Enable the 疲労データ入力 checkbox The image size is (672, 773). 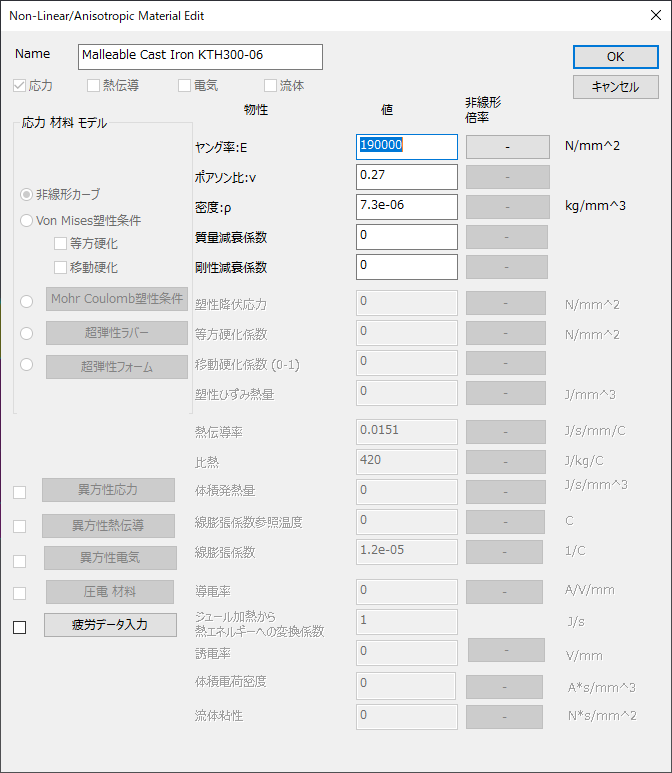(19, 628)
